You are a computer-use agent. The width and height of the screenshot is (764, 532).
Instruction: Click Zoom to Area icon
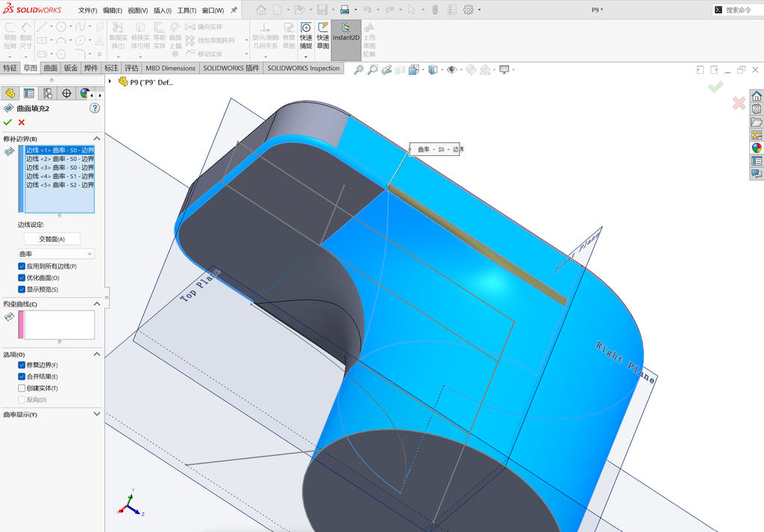click(x=373, y=69)
